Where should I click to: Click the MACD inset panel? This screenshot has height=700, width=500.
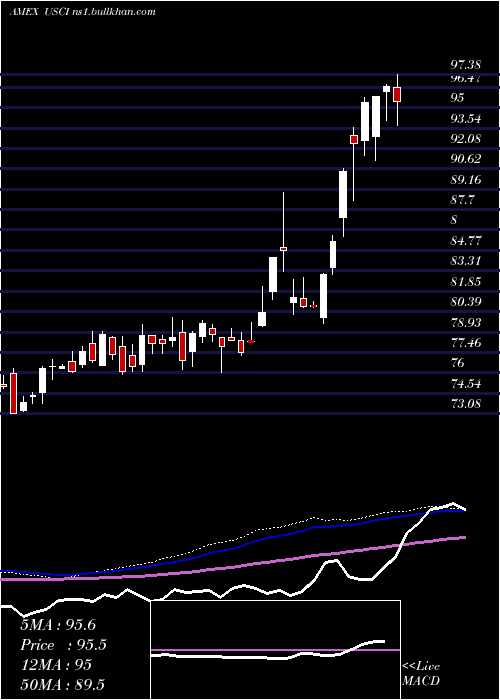275,650
